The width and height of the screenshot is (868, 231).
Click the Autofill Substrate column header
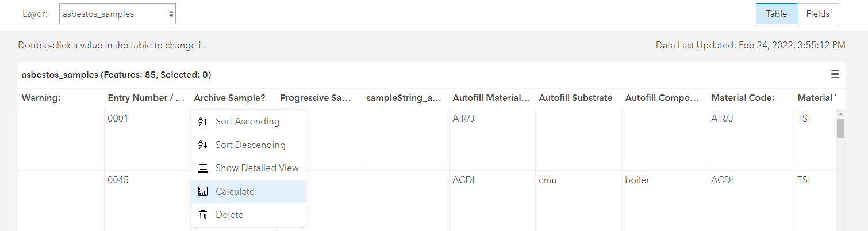point(575,98)
